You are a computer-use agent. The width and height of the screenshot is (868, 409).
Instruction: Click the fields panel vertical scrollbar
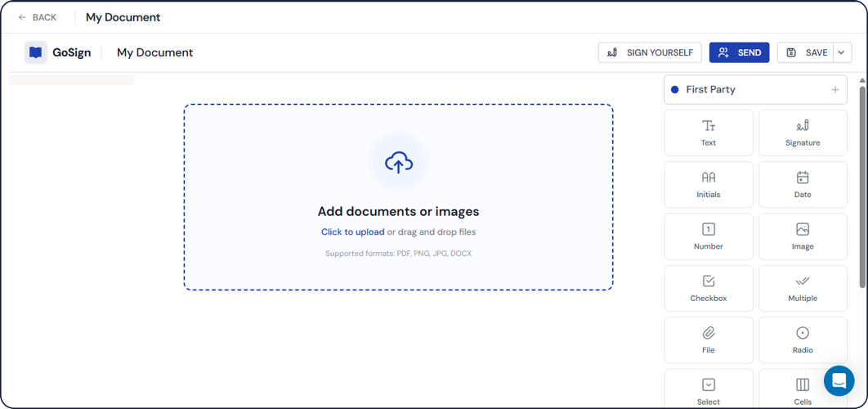point(862,186)
